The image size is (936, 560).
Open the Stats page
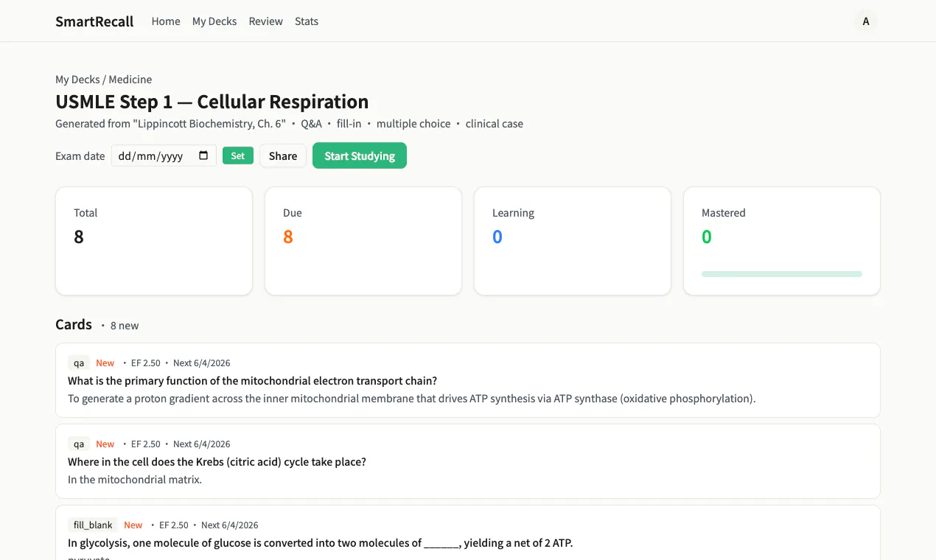[307, 21]
